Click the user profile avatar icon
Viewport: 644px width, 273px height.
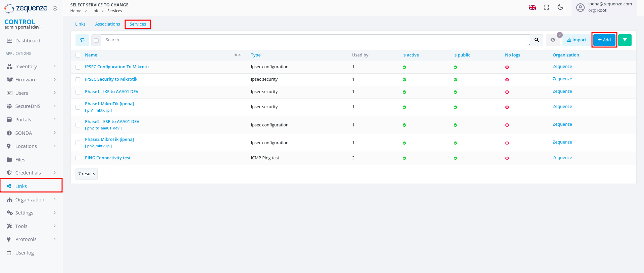click(580, 7)
